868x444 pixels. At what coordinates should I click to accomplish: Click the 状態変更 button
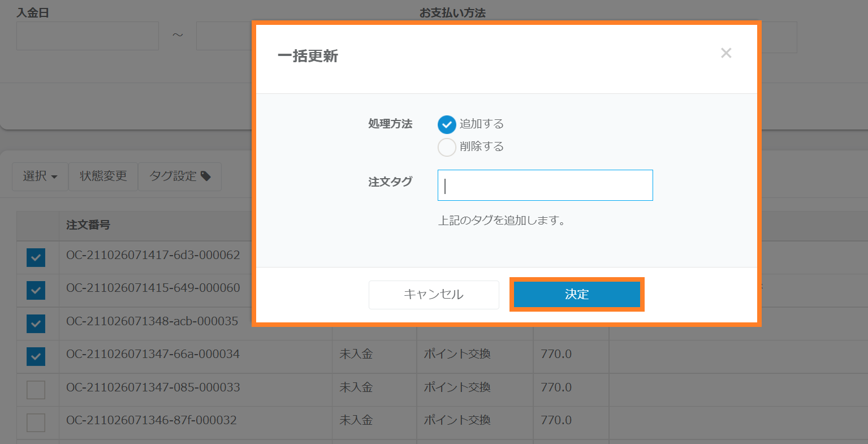(103, 176)
